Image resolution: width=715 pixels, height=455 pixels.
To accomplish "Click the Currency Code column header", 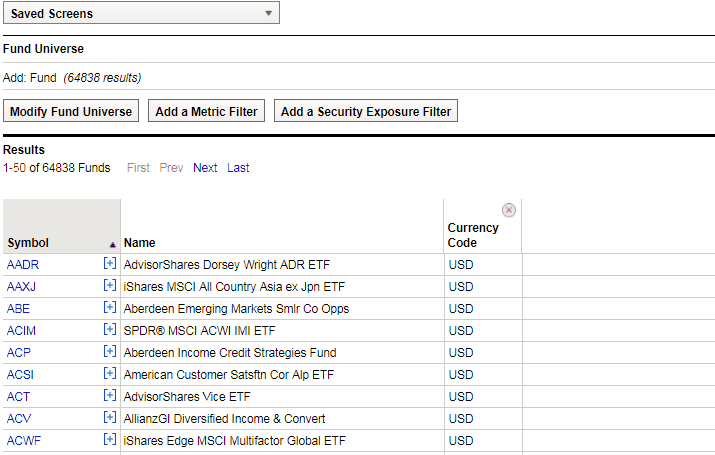I will click(x=473, y=235).
